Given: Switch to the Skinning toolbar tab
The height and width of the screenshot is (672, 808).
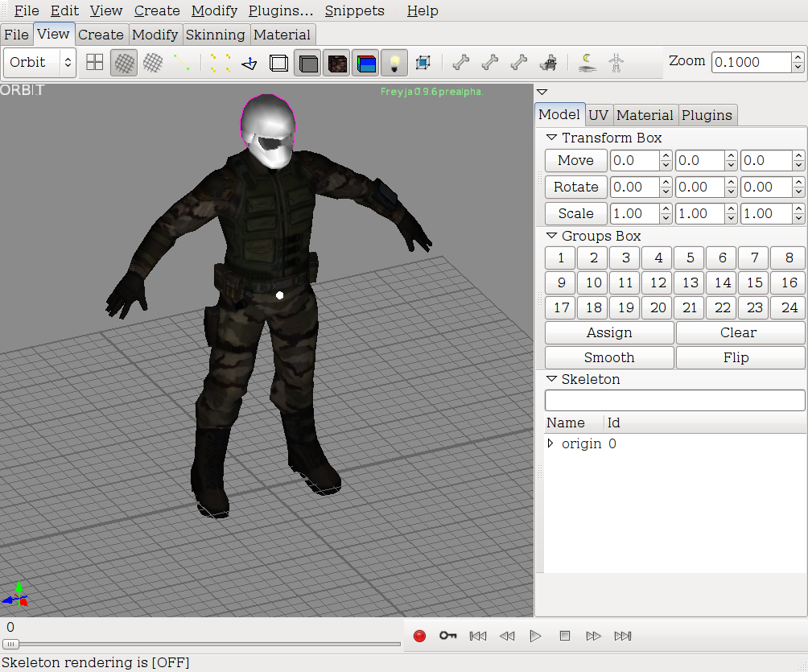Looking at the screenshot, I should pos(216,35).
